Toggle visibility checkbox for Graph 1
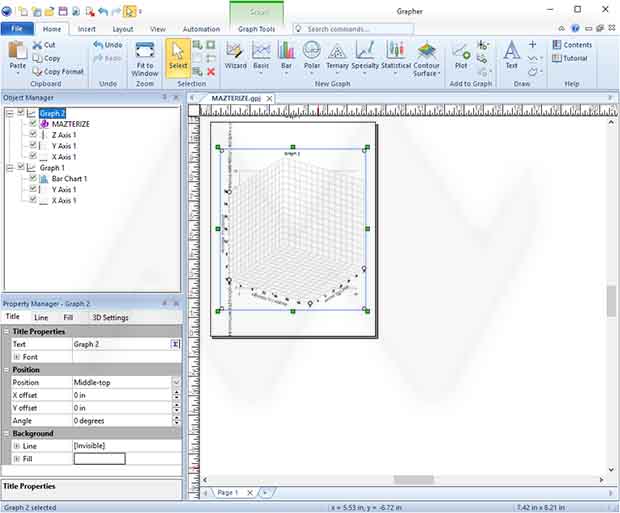Image resolution: width=620 pixels, height=513 pixels. [x=21, y=167]
